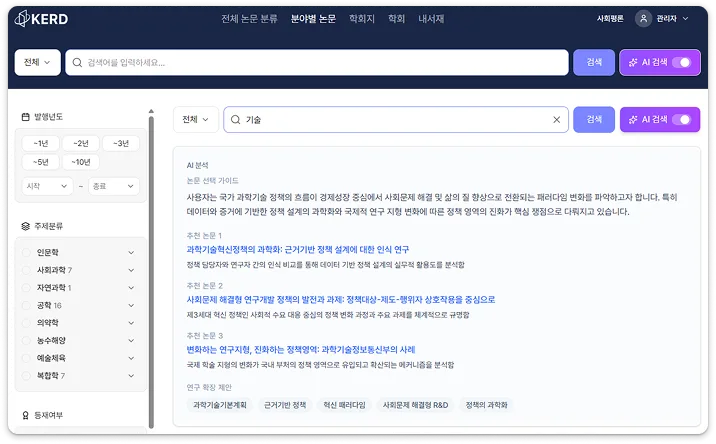Filter by ~3년 publication range
This screenshot has height=444, width=716.
click(x=121, y=143)
